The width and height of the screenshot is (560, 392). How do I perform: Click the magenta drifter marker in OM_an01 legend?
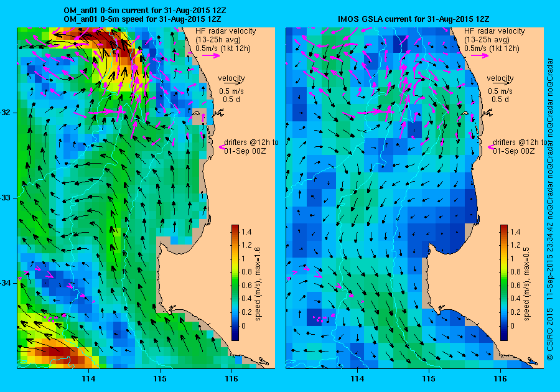[x=222, y=147]
